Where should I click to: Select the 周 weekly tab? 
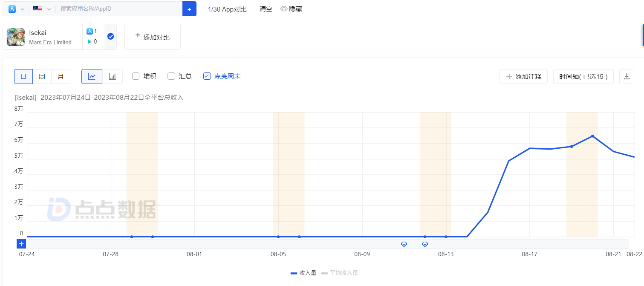click(x=42, y=77)
